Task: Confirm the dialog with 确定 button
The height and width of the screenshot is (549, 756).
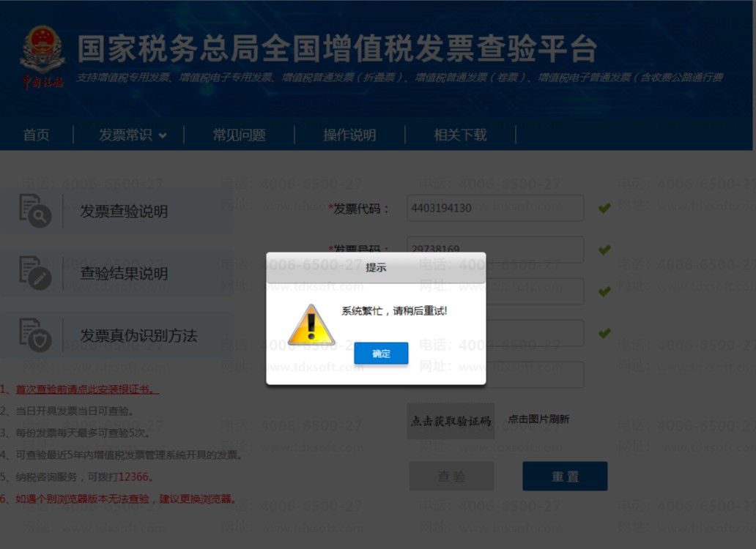Action: coord(381,354)
